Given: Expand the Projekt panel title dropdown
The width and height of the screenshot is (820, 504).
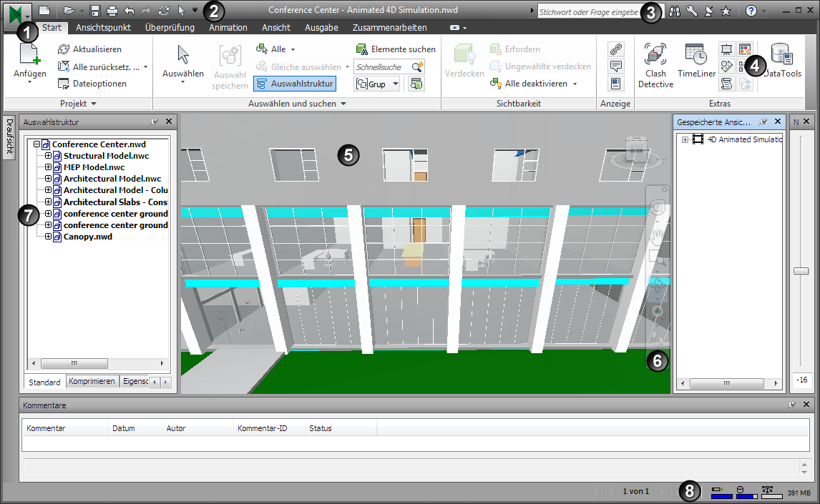Looking at the screenshot, I should click(x=94, y=104).
